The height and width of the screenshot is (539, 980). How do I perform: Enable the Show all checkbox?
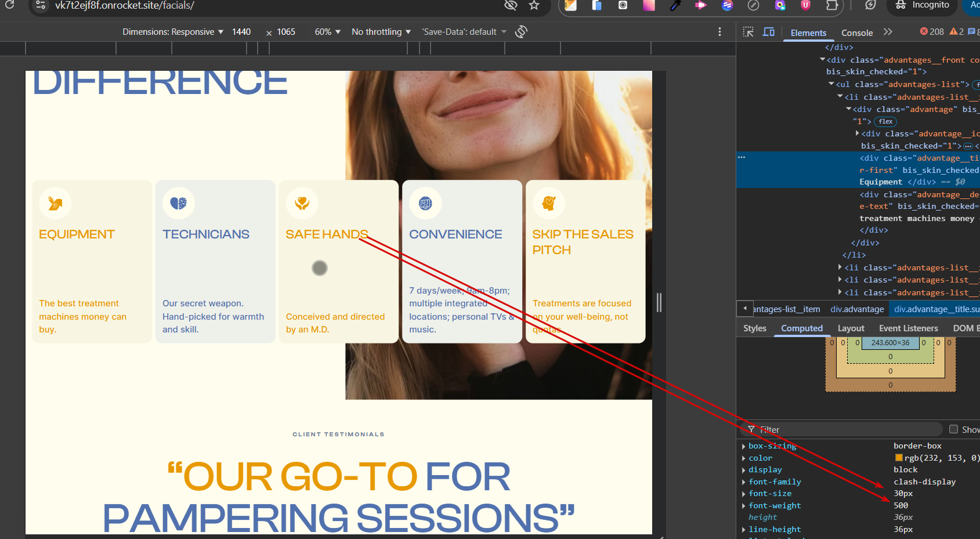[x=953, y=429]
